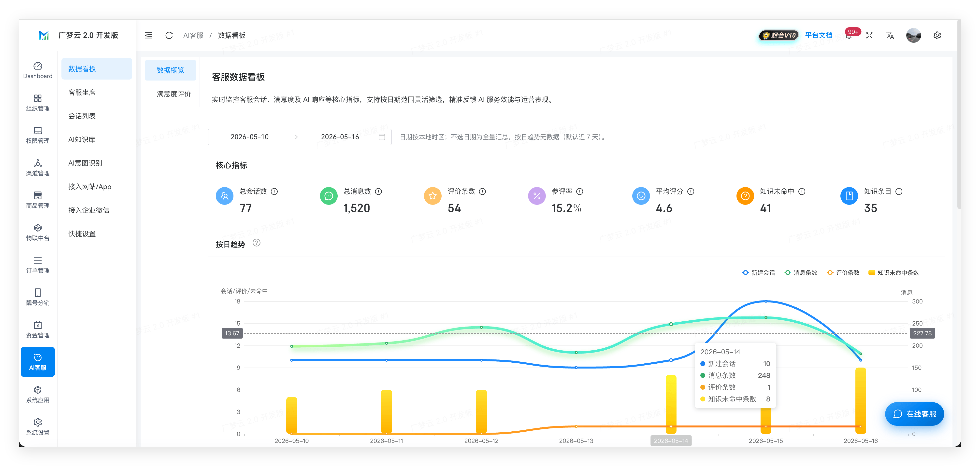Click the 2026-05-16 knowledge-miss bar
The width and height of the screenshot is (980, 466).
[861, 401]
